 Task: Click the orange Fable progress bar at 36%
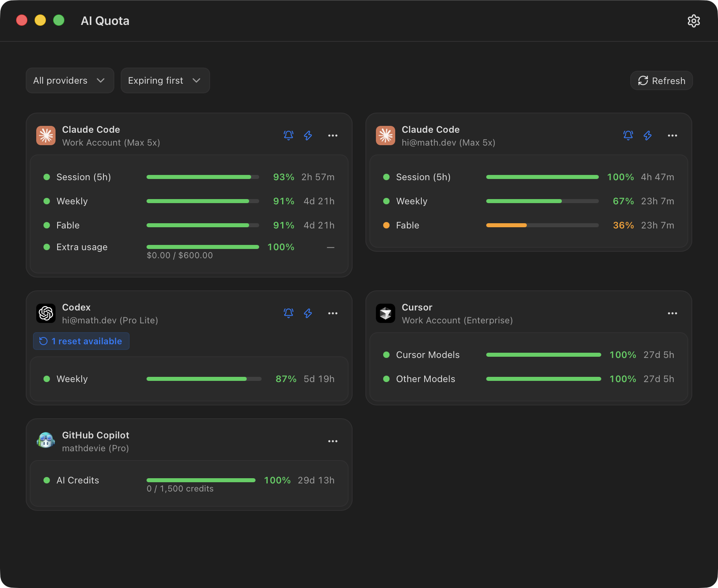542,225
